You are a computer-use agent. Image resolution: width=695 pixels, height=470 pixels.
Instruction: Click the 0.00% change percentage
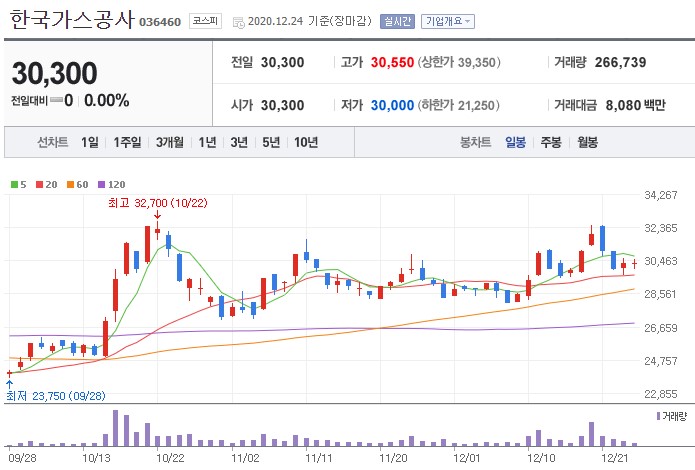(107, 100)
